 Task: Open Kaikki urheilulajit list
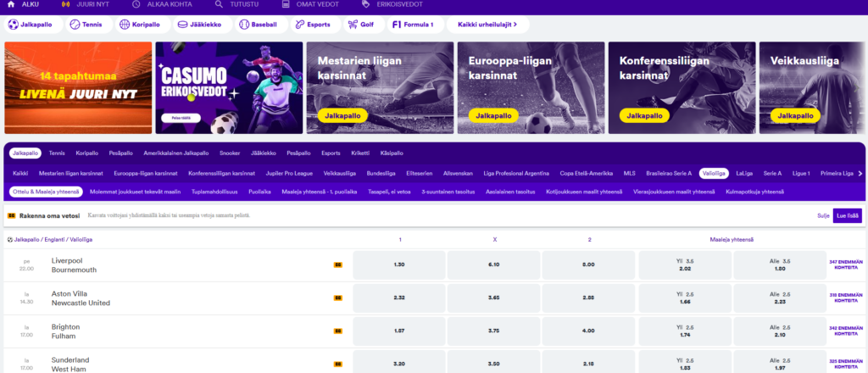[487, 25]
